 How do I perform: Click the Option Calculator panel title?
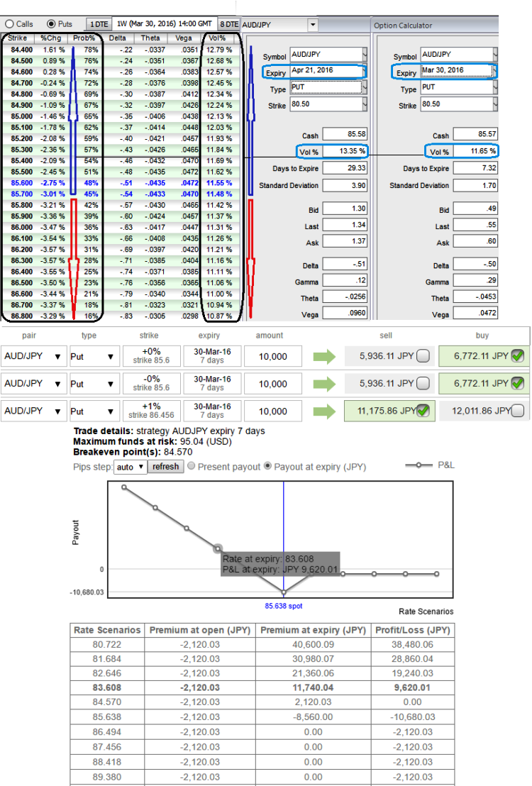(403, 26)
